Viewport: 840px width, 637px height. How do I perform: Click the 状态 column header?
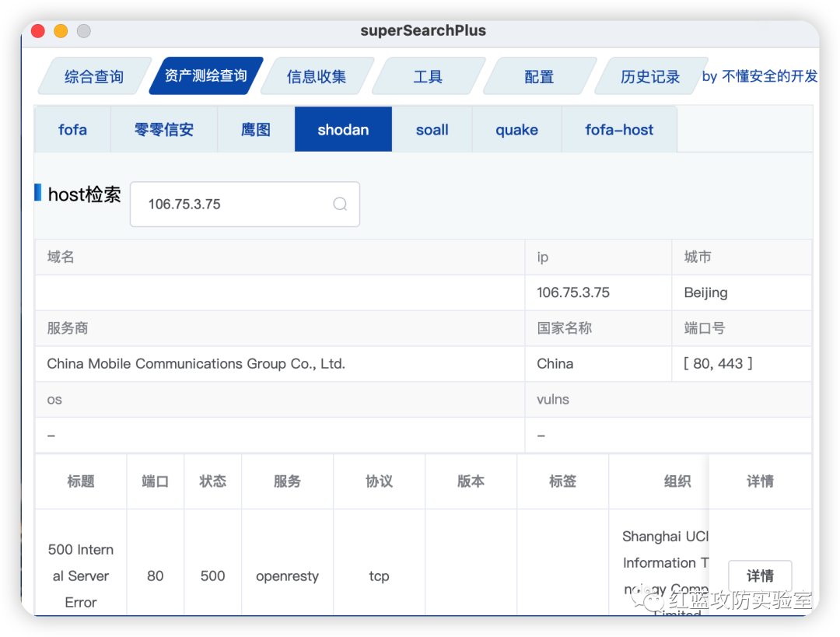pos(212,481)
